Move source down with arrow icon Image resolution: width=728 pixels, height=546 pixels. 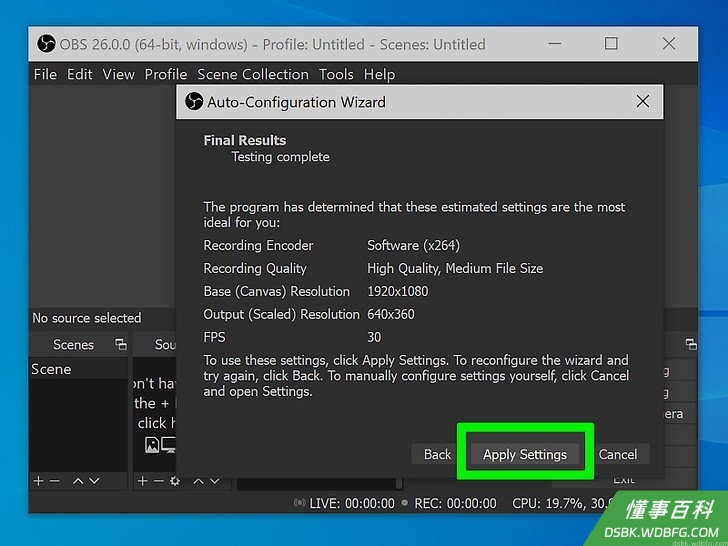[214, 481]
